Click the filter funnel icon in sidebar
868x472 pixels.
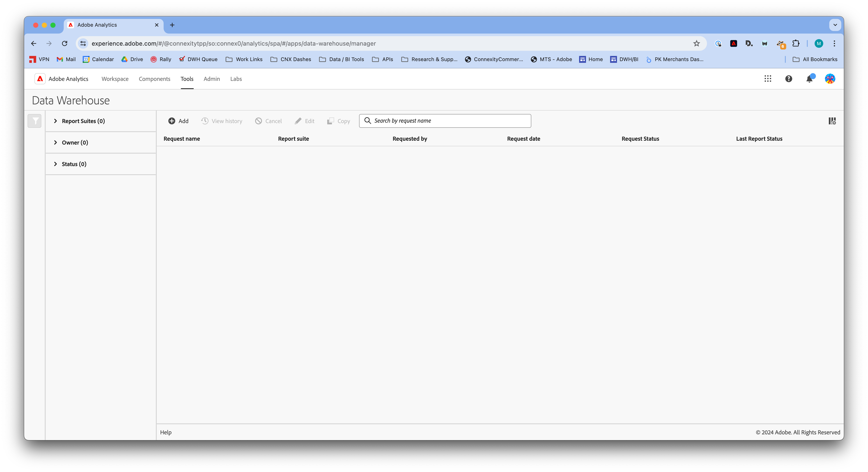[x=34, y=121]
